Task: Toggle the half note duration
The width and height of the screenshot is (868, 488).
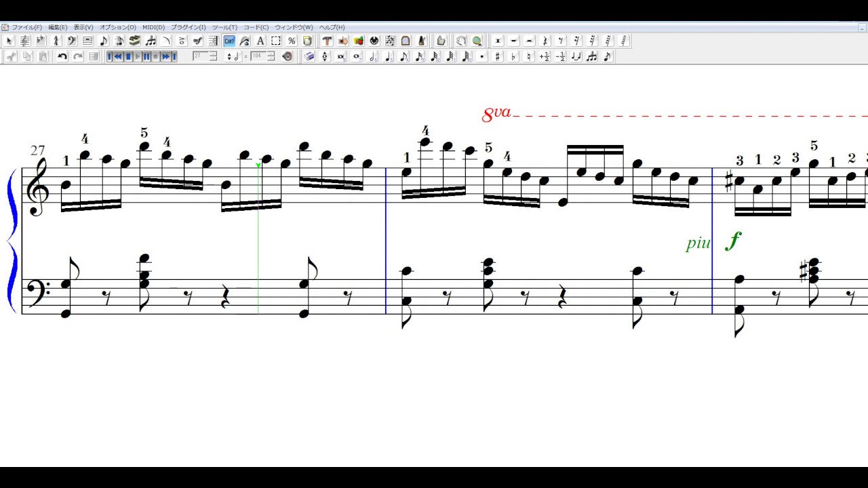Action: (x=373, y=56)
